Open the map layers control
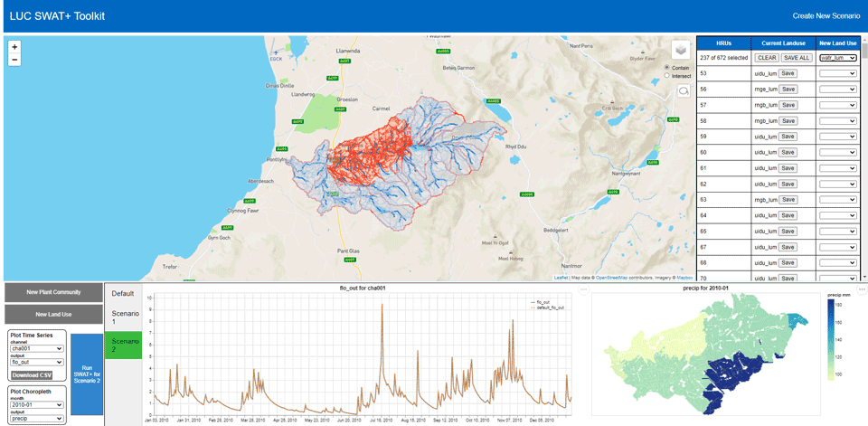This screenshot has height=426, width=868. (x=681, y=51)
